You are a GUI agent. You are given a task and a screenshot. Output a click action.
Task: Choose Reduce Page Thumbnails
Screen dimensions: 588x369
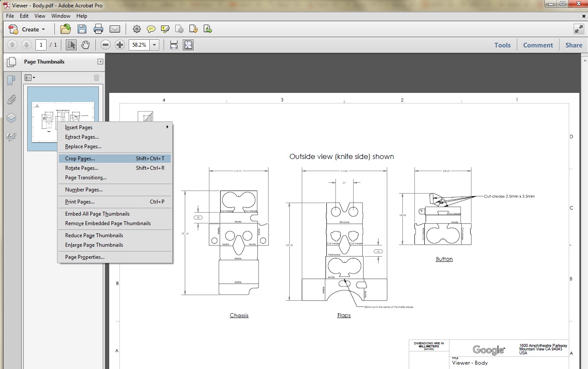pyautogui.click(x=115, y=235)
